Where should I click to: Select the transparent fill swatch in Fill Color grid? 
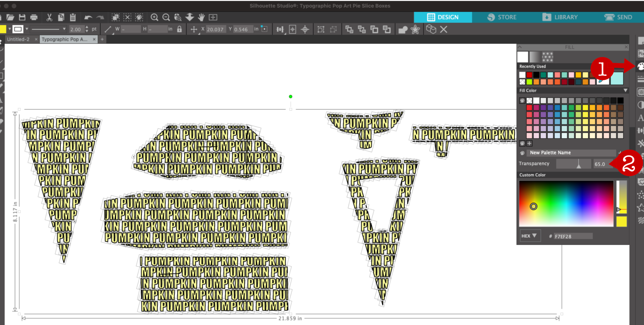[529, 100]
